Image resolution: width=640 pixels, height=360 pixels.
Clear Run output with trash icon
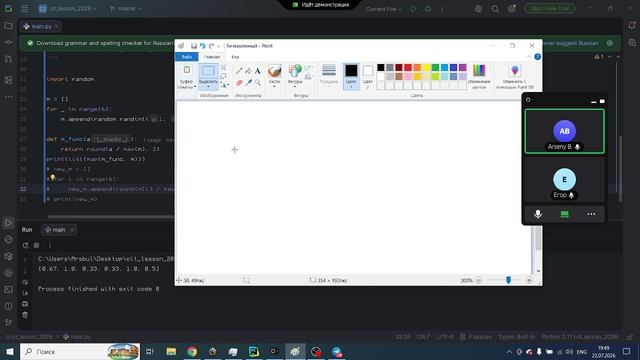[x=25, y=315]
